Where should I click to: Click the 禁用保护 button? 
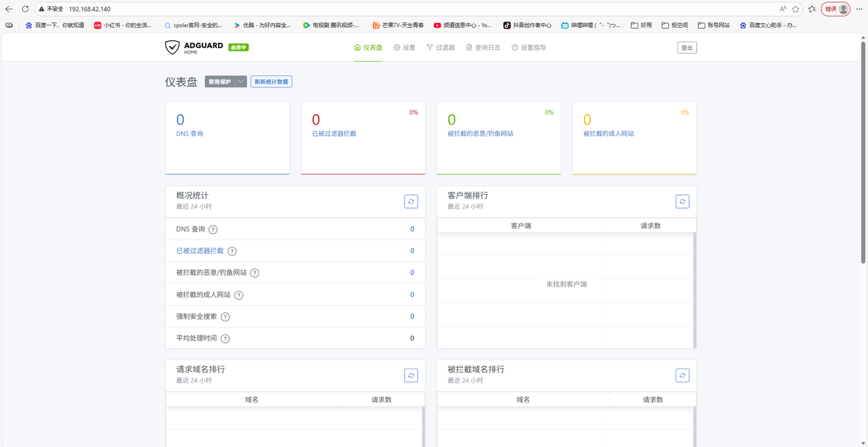coord(219,81)
